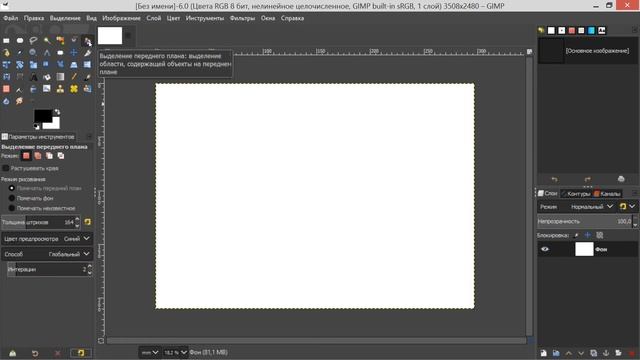640x360 pixels.
Task: Expand the mode group switch arrow
Action: pos(632,207)
